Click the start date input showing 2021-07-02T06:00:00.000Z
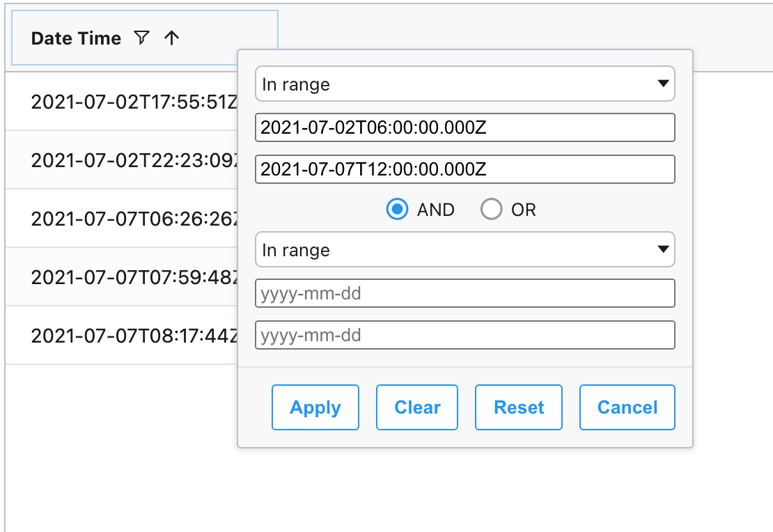 (465, 127)
